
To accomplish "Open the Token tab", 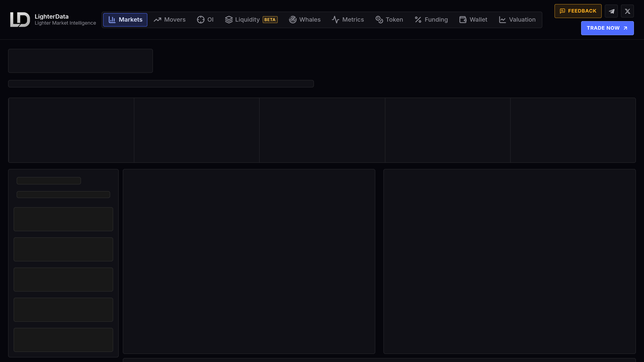I will 389,20.
